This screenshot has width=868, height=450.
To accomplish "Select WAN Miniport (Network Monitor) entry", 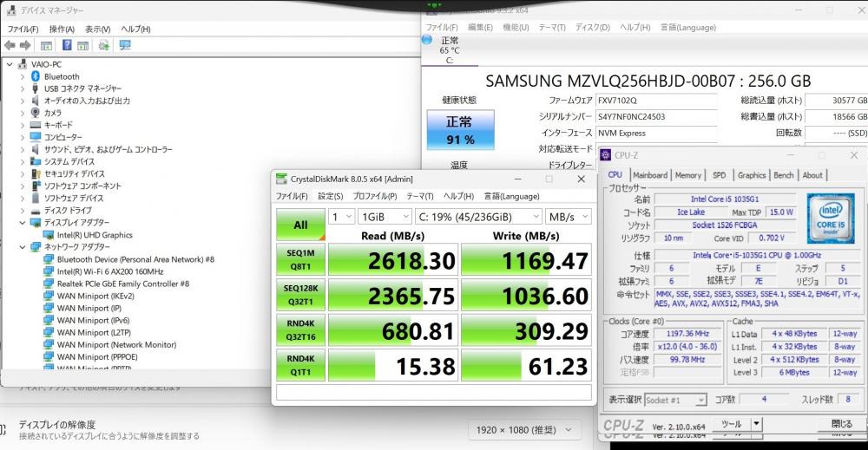I will pyautogui.click(x=117, y=344).
